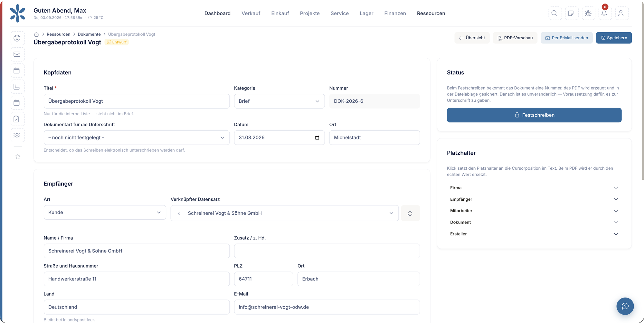Click the flower logo at top left
The width and height of the screenshot is (644, 323).
click(x=18, y=13)
